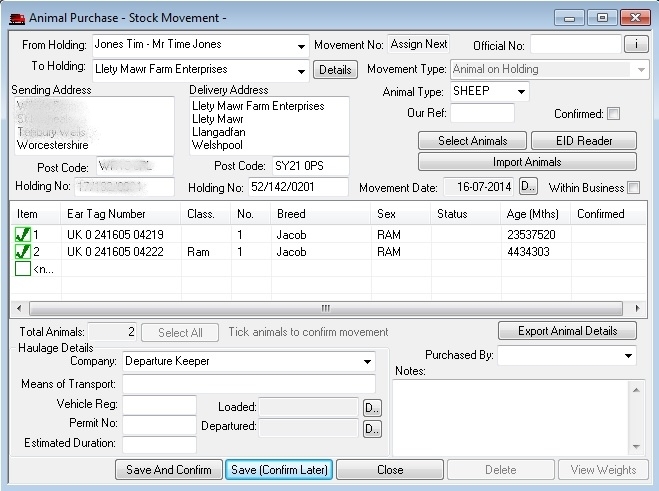
Task: Expand the Haulage Company dropdown
Action: [367, 362]
